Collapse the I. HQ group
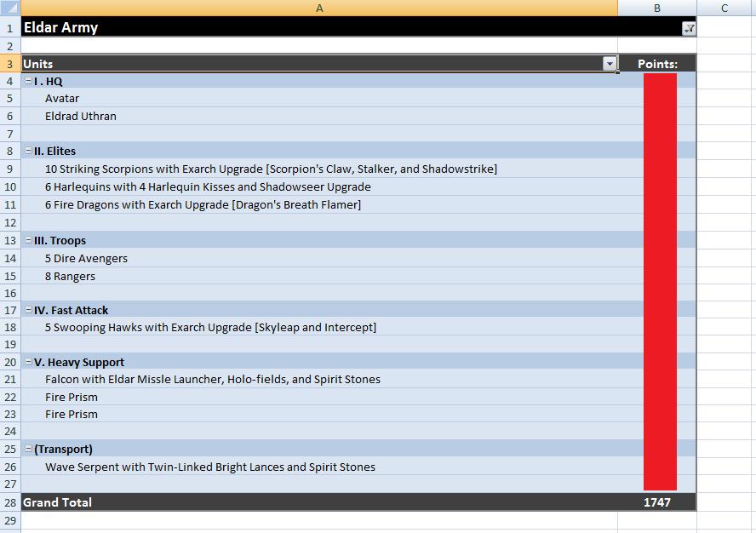Screen dimensions: 756x533 tap(28, 82)
